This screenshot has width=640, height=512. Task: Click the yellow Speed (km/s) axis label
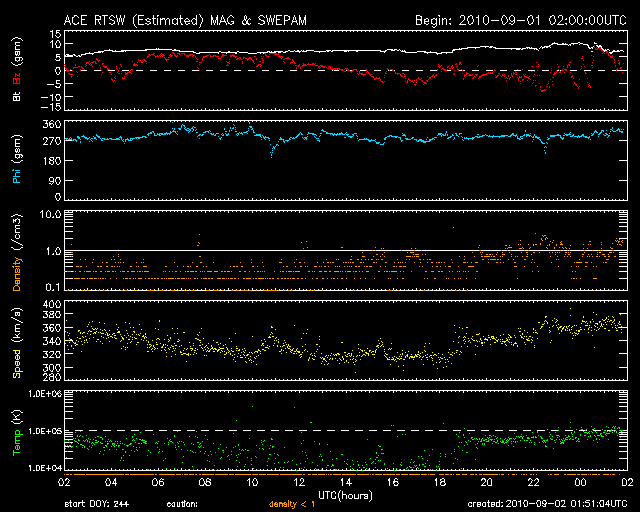click(14, 341)
